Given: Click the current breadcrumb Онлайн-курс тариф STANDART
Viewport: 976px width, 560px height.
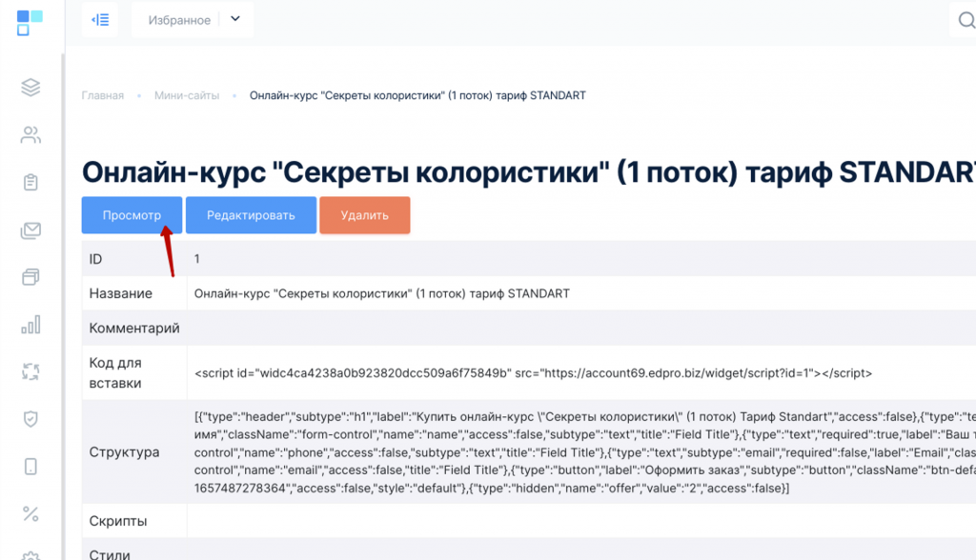Looking at the screenshot, I should (417, 95).
